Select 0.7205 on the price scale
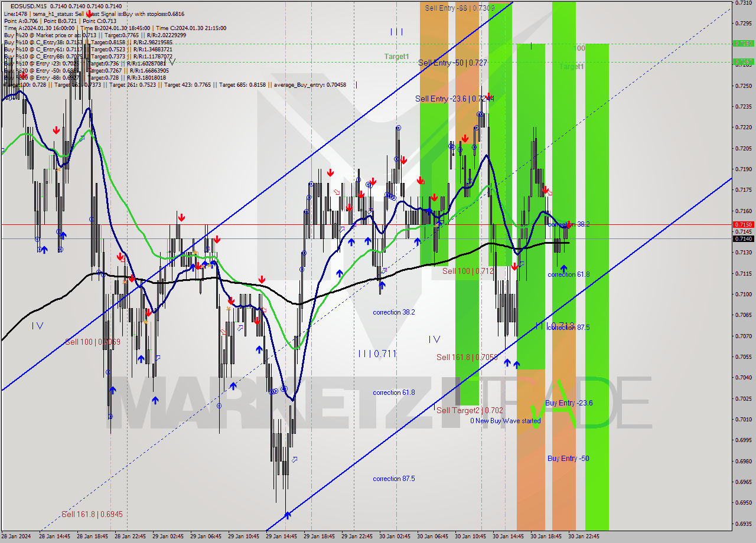 [x=744, y=149]
